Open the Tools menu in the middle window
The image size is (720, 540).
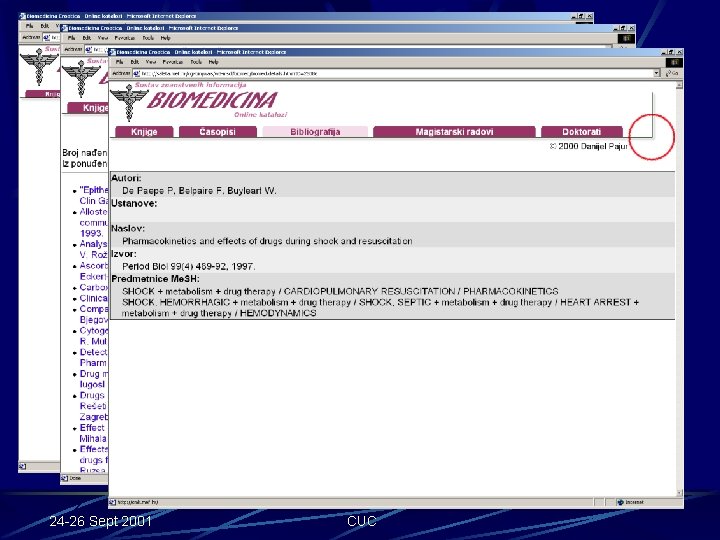[x=148, y=38]
